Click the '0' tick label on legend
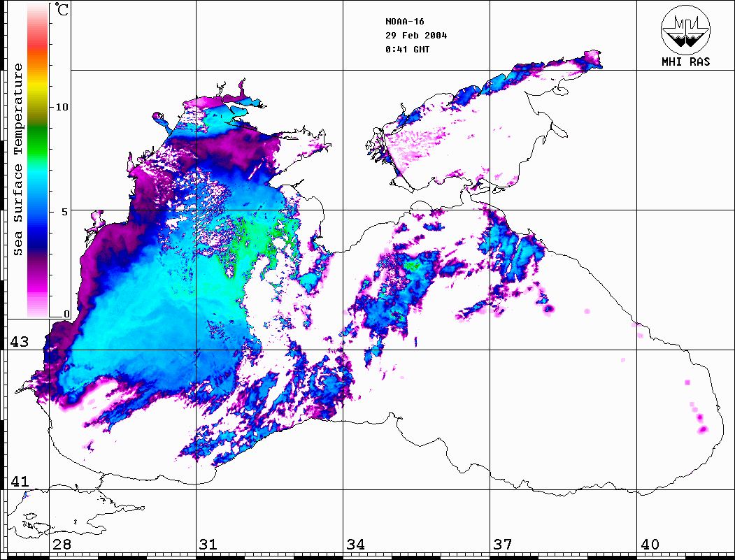735x560 pixels. click(x=66, y=314)
